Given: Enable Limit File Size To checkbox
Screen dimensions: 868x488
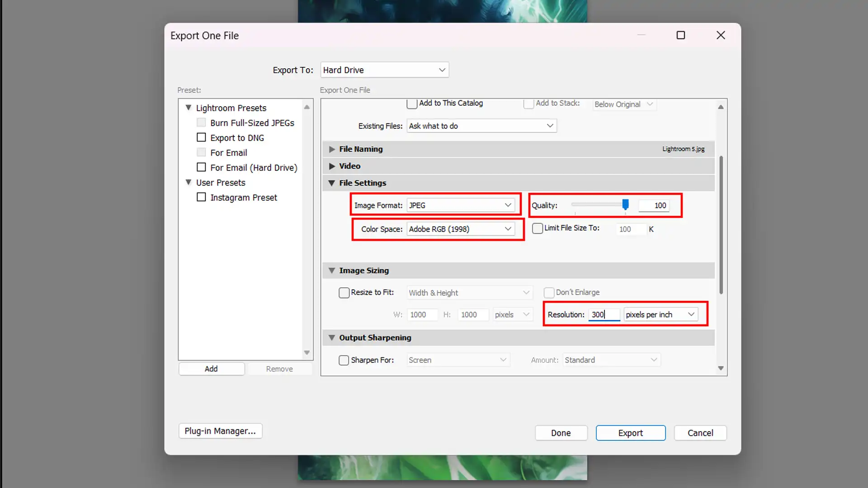Looking at the screenshot, I should 537,228.
